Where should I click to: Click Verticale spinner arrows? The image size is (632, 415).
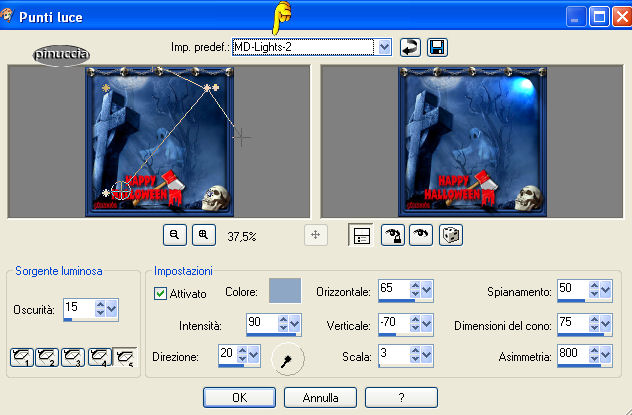pyautogui.click(x=415, y=323)
